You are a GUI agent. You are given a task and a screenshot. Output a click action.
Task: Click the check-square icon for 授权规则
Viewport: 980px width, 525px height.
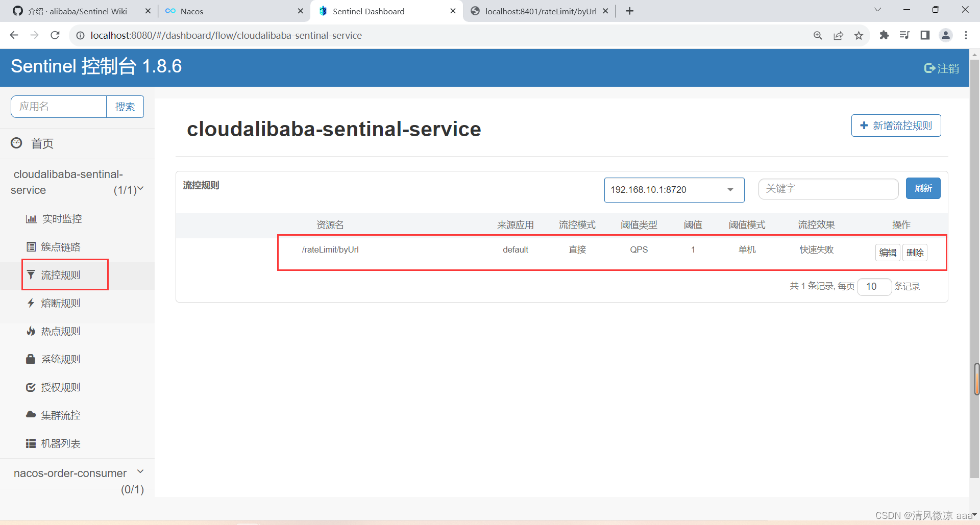(31, 387)
